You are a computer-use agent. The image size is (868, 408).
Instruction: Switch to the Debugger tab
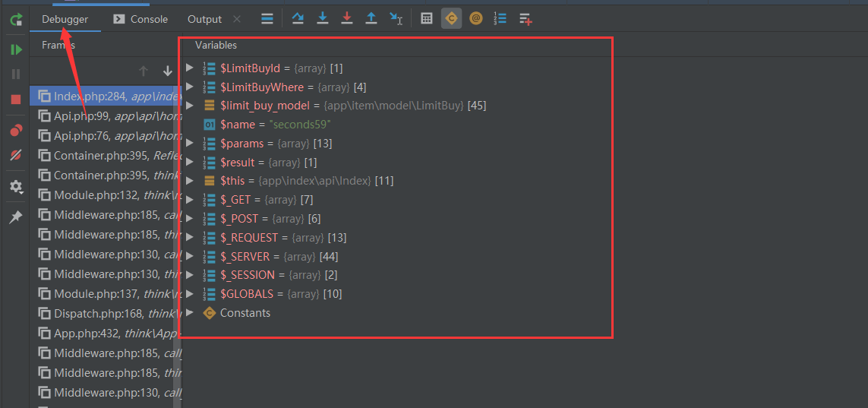(65, 20)
